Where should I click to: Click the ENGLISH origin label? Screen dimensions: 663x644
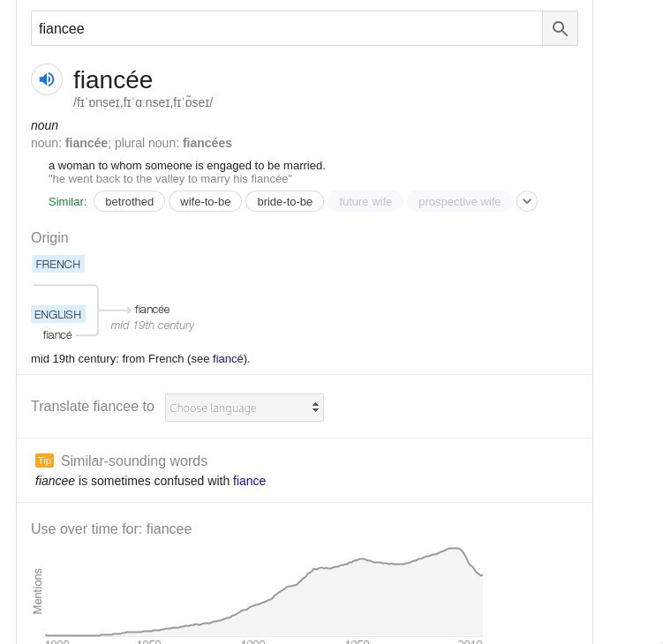[58, 314]
